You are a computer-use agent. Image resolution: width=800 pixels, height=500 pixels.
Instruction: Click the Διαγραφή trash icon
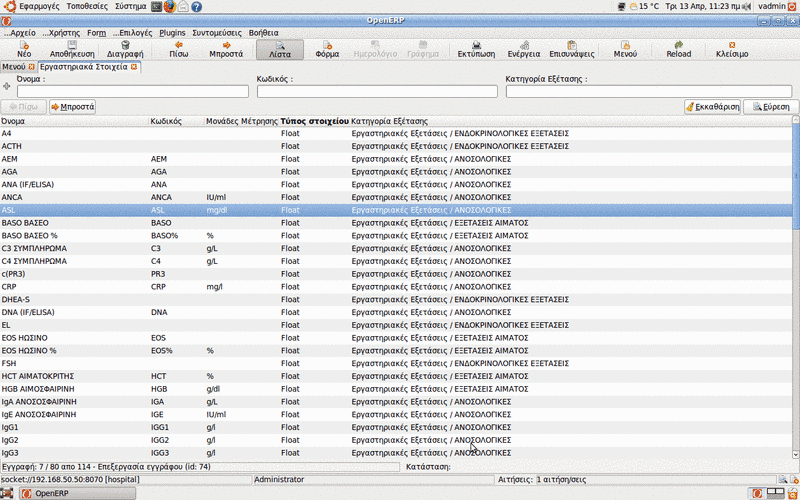point(126,45)
